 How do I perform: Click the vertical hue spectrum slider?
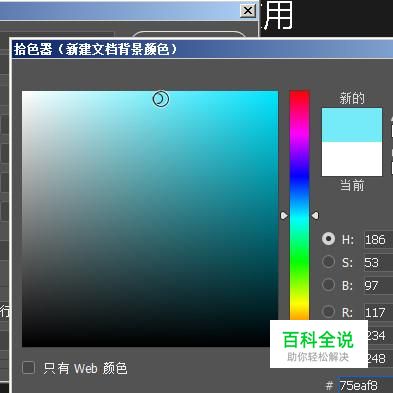point(299,205)
